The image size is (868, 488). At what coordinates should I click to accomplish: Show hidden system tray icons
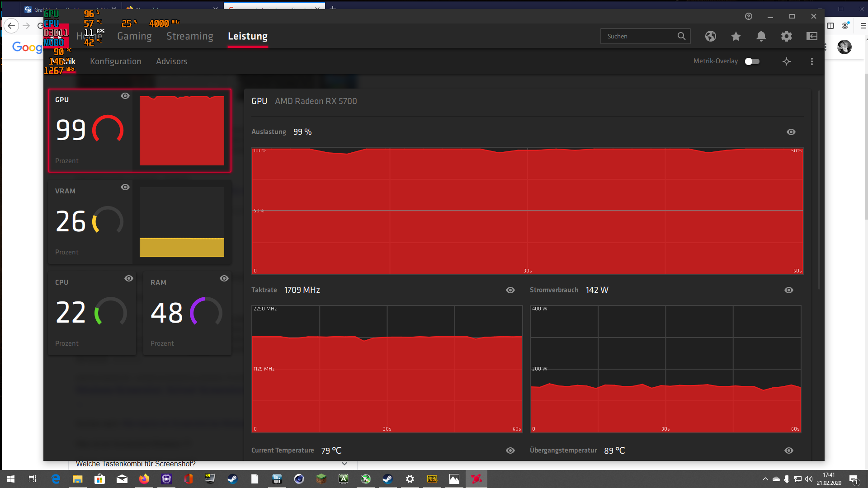tap(765, 479)
